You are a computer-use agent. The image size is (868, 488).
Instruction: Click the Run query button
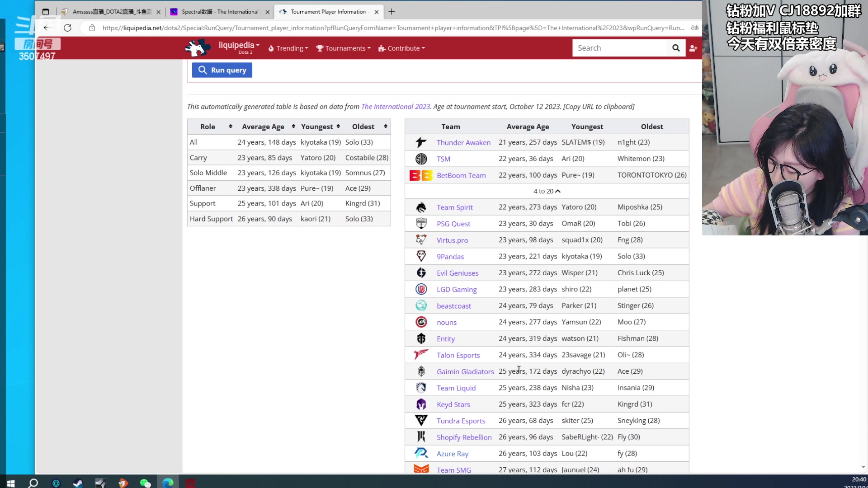(x=222, y=70)
